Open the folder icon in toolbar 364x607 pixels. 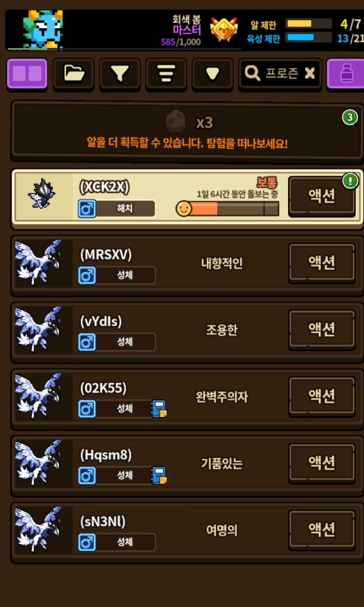pyautogui.click(x=74, y=74)
